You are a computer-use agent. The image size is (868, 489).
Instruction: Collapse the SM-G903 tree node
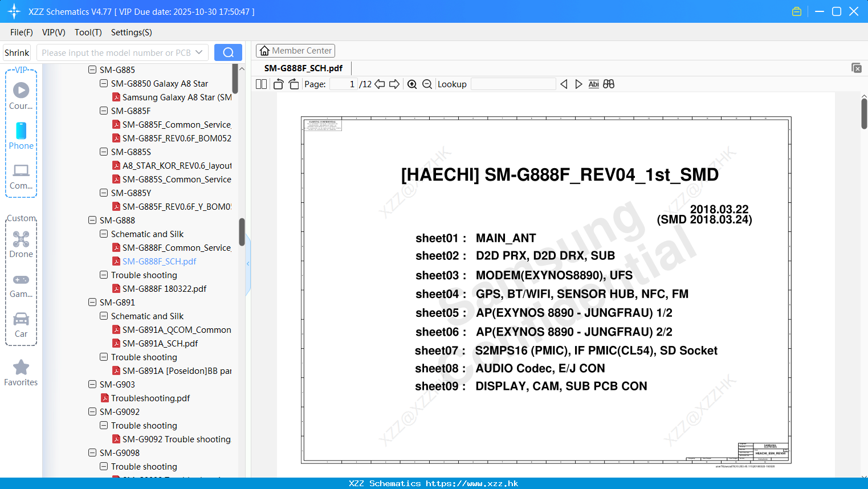[92, 384]
